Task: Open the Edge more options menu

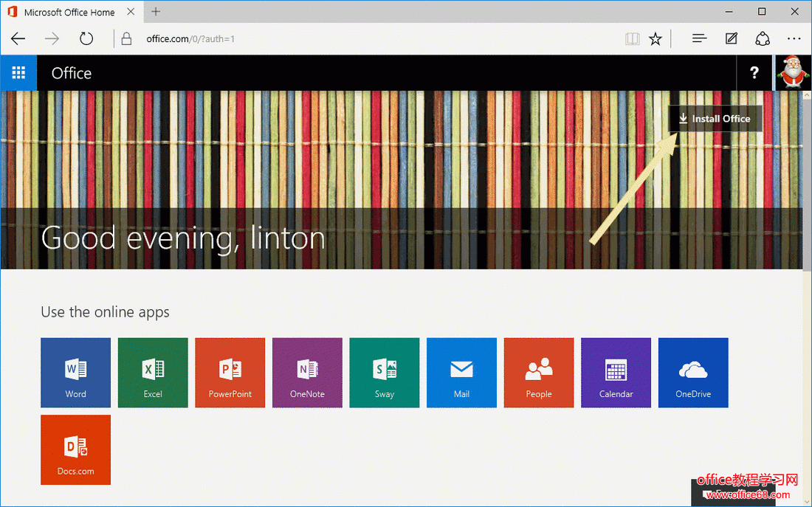Action: point(794,38)
